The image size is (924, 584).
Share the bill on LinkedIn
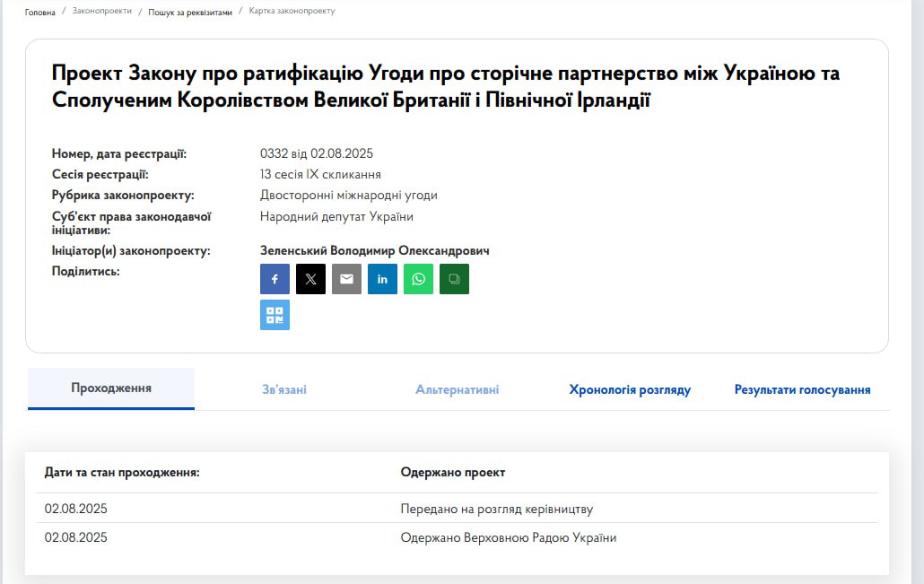(x=382, y=279)
